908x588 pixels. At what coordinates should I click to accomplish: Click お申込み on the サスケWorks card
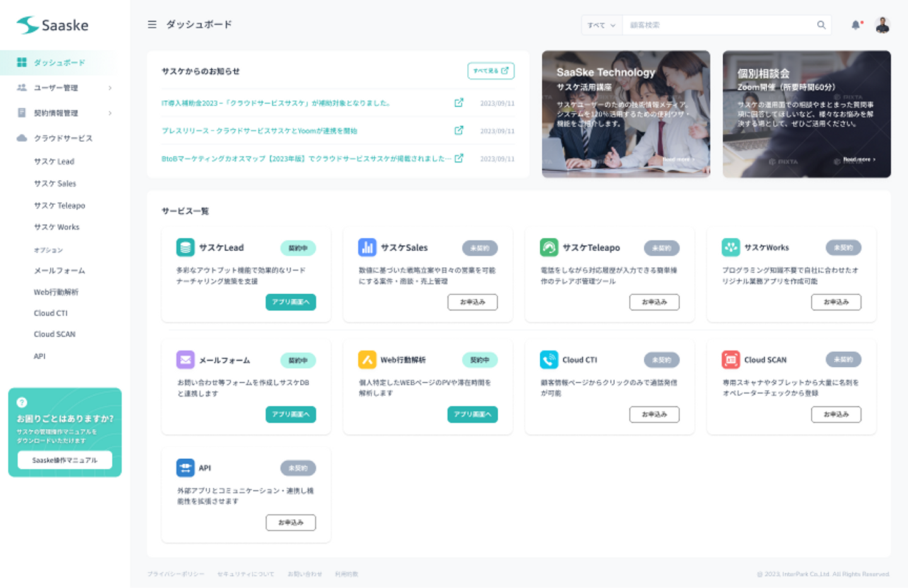tap(836, 302)
